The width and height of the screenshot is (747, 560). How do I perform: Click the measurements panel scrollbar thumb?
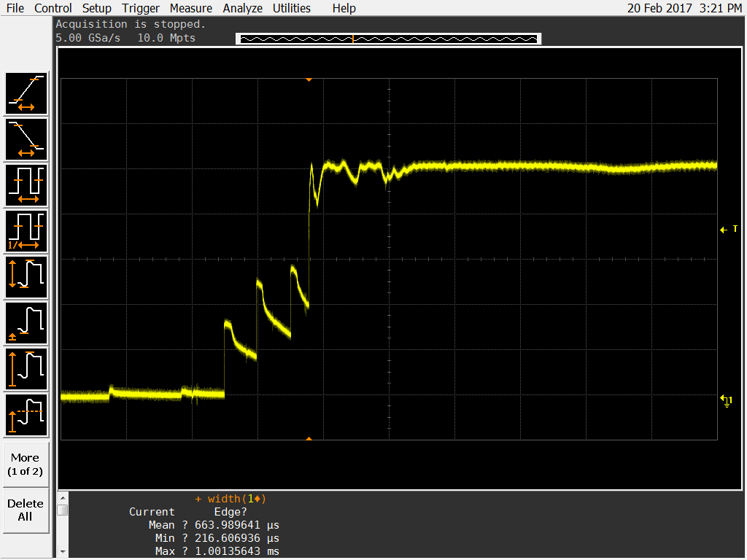tap(63, 510)
